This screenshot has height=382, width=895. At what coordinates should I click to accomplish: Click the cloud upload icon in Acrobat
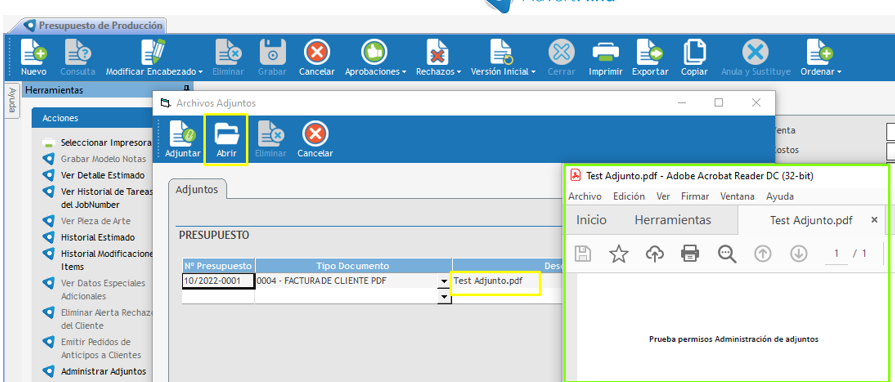655,254
